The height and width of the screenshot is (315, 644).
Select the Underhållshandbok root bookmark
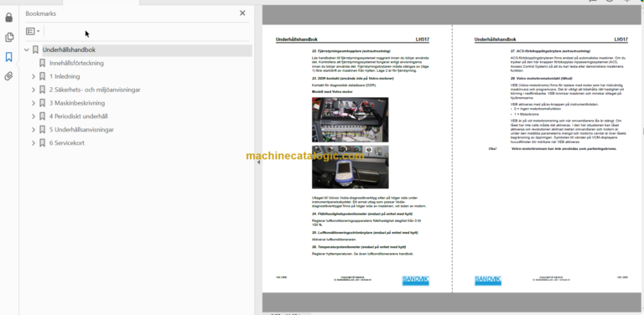(x=69, y=50)
